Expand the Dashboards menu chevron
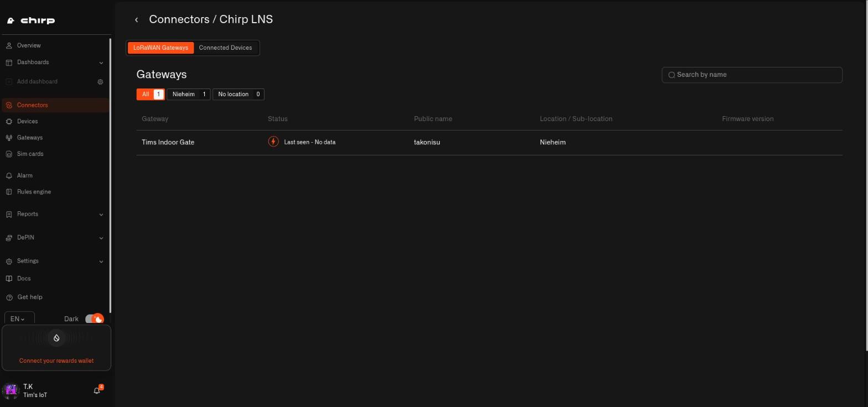Viewport: 868px width, 407px height. [x=101, y=62]
